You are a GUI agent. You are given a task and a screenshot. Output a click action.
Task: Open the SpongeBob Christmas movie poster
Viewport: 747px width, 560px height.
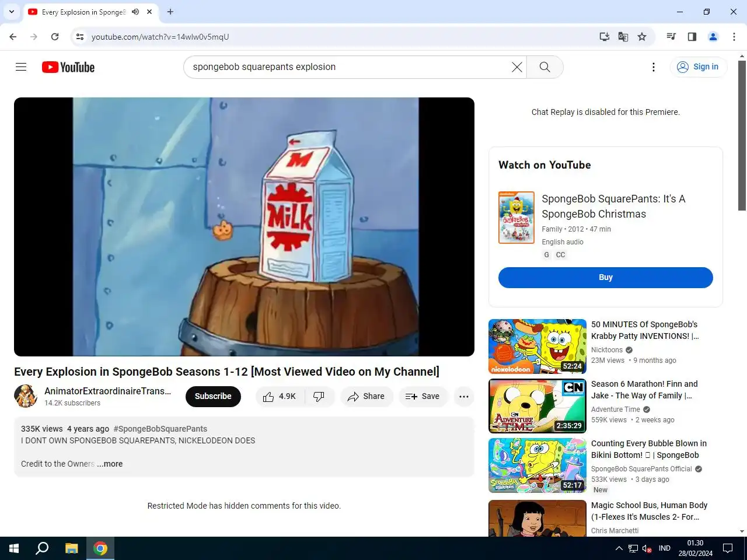click(516, 218)
